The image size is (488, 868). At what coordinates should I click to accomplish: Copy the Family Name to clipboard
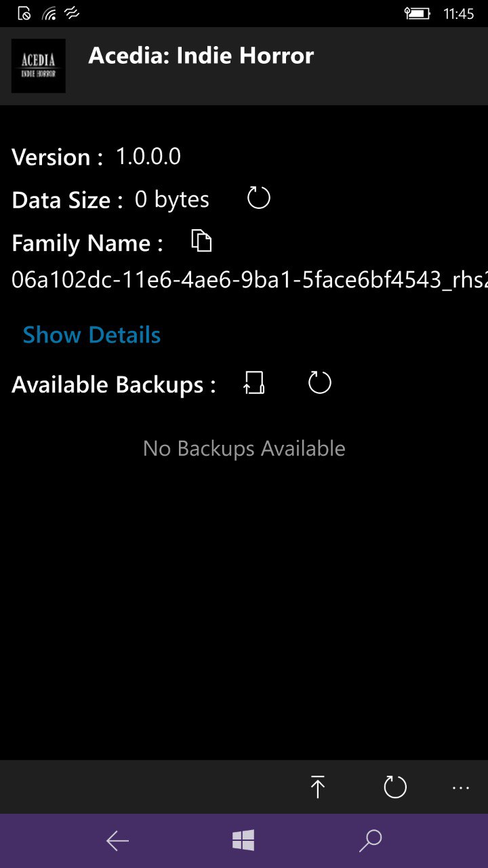tap(201, 241)
